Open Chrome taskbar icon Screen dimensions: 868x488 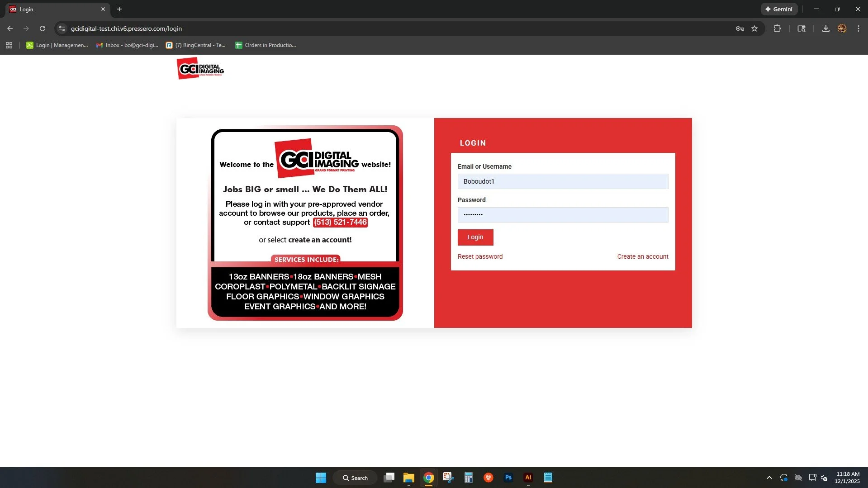[429, 478]
